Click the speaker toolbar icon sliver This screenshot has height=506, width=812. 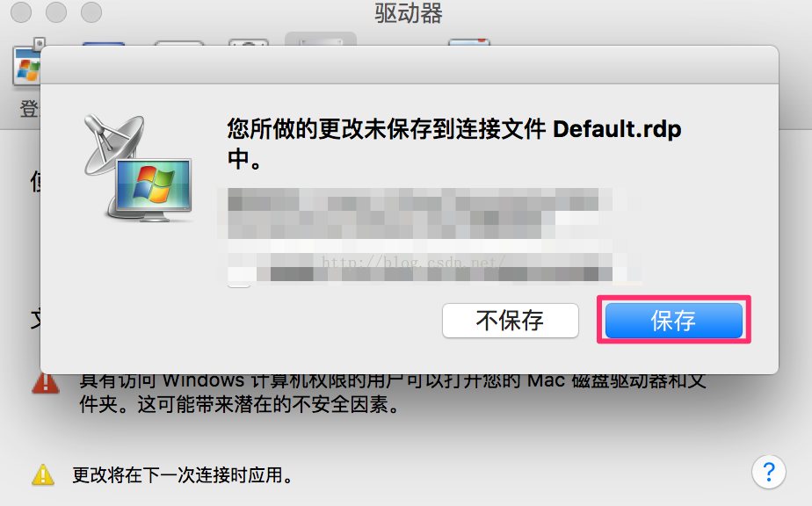click(249, 42)
